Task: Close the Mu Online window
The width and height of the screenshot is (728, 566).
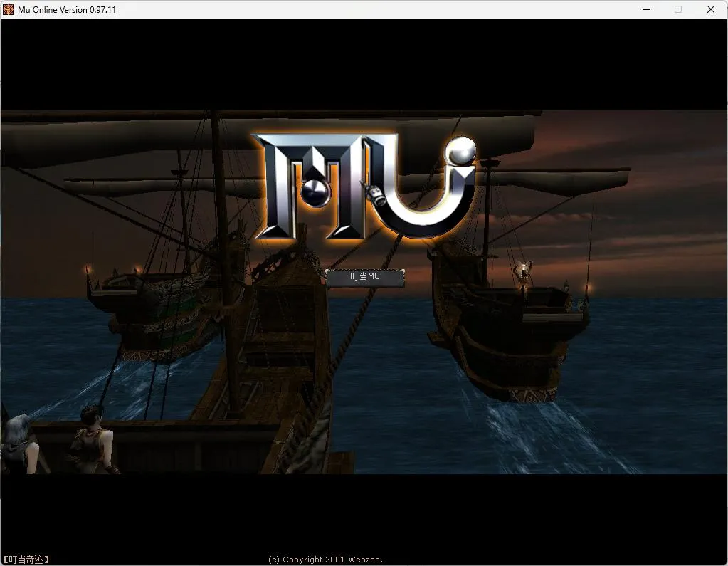Action: [711, 9]
